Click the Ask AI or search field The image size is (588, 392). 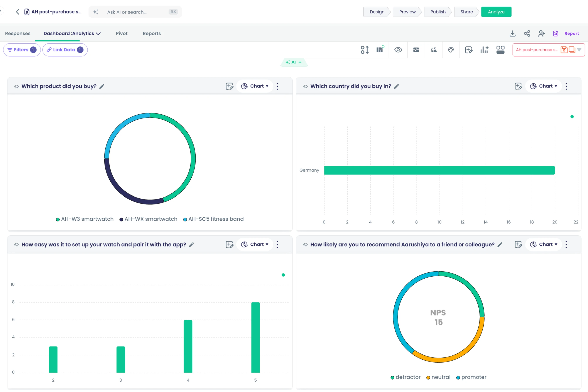[135, 12]
